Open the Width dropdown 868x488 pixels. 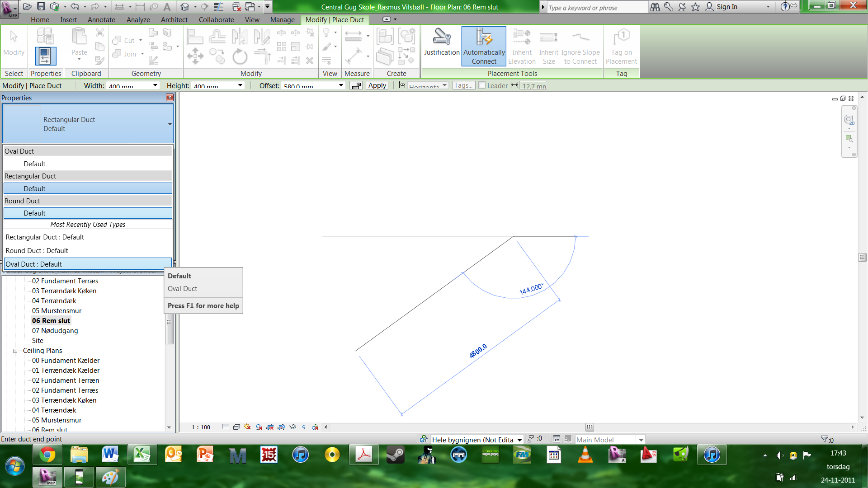click(x=155, y=85)
